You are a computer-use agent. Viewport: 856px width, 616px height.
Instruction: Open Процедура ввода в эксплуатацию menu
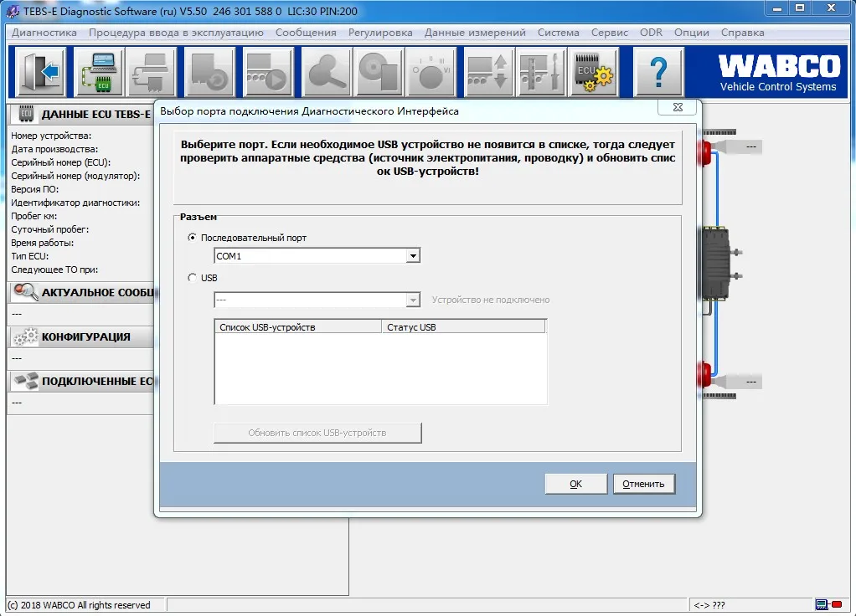point(176,32)
